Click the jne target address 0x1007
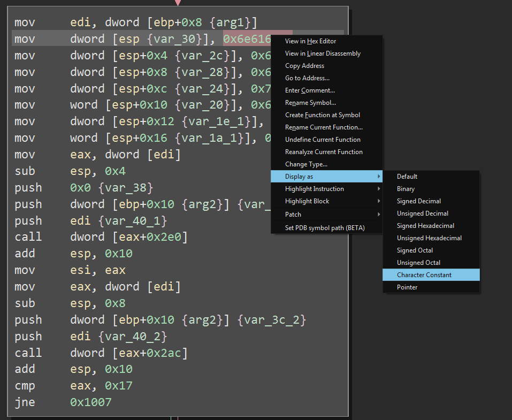Screen dimensions: 512x420 click(91, 402)
